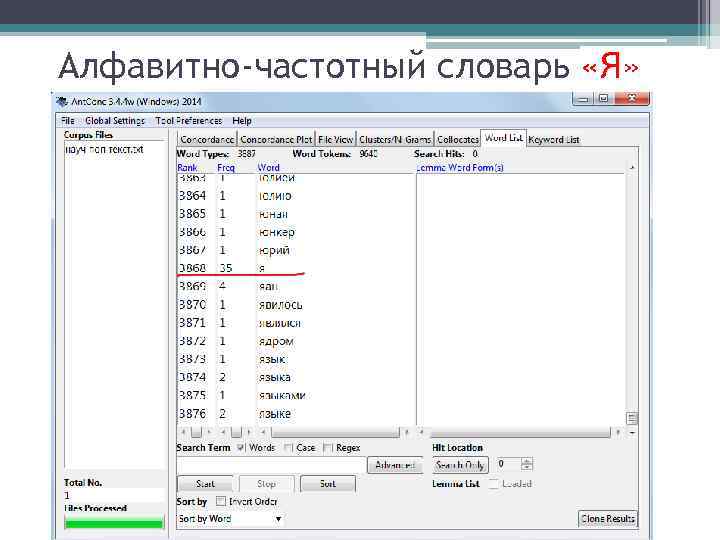Click the Sort button

point(327,484)
